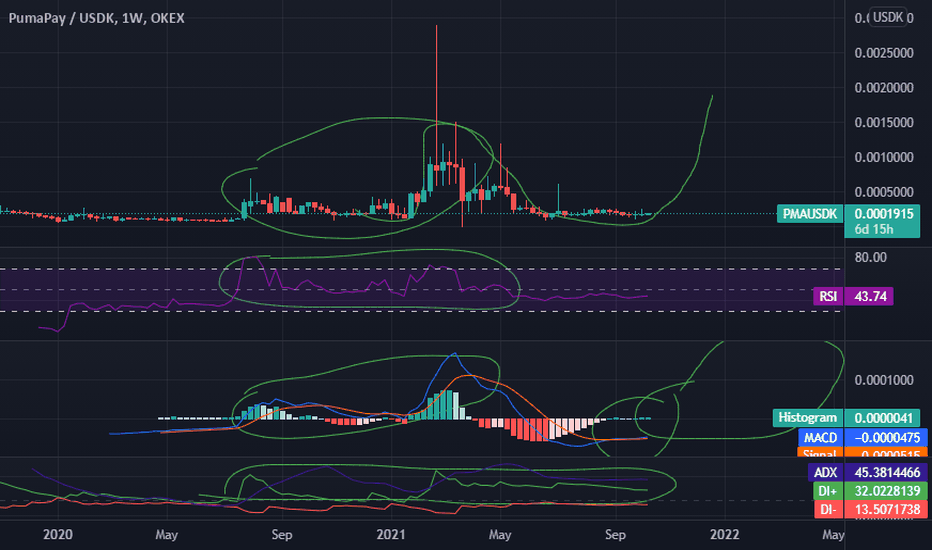Image resolution: width=932 pixels, height=550 pixels.
Task: Click the Sep label left of 2021
Action: [282, 535]
